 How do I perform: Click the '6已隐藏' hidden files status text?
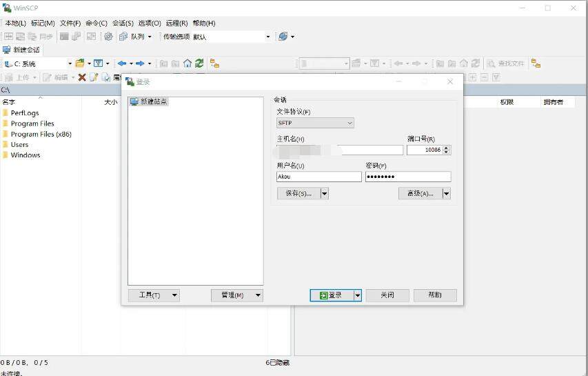click(x=278, y=363)
